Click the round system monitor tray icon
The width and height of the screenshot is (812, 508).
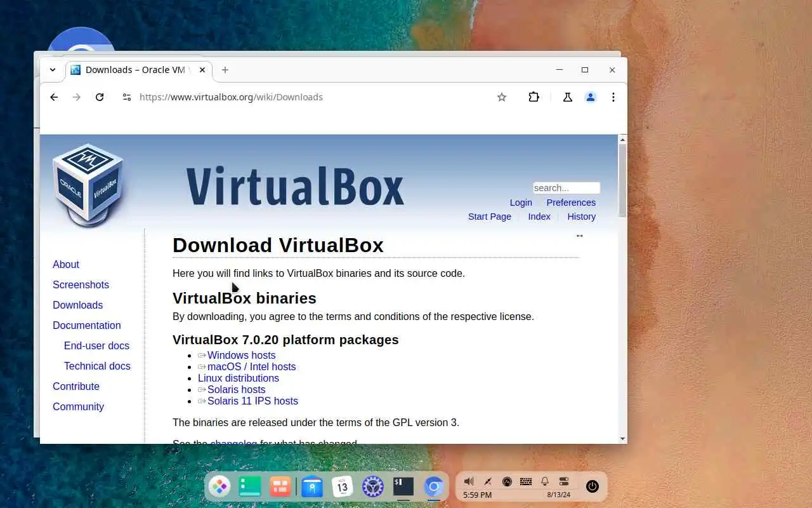[507, 481]
